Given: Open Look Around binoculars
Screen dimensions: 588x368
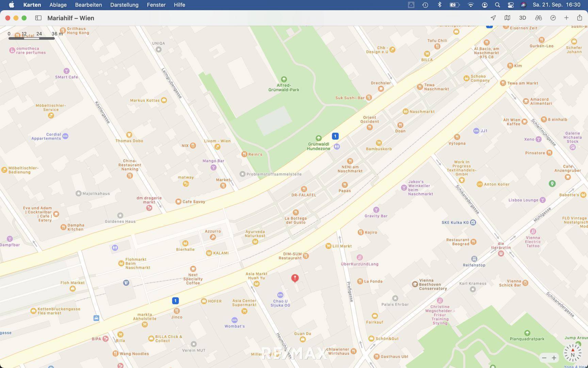Looking at the screenshot, I should click(x=538, y=18).
